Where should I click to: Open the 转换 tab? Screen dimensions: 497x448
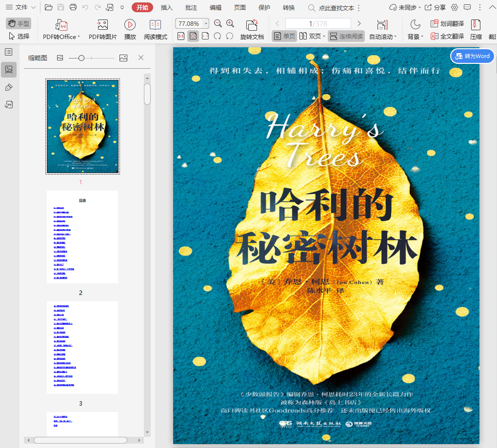pyautogui.click(x=289, y=7)
